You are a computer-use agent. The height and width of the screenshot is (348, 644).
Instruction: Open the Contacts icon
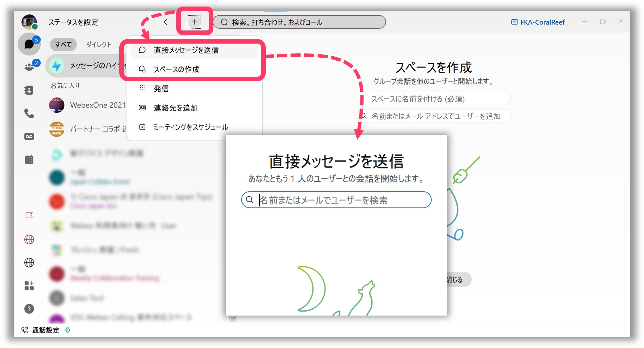29,90
